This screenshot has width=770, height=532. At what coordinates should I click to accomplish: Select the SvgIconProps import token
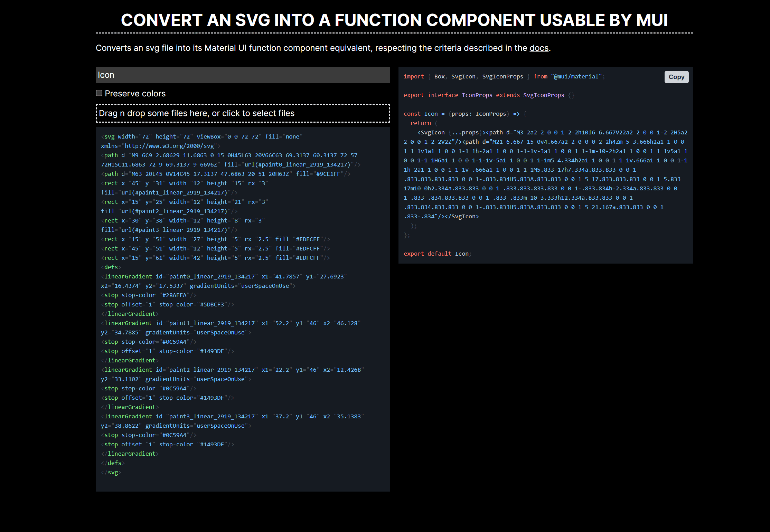[503, 76]
